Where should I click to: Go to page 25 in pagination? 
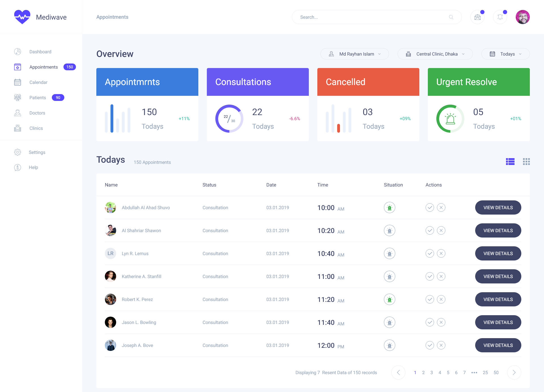pos(485,372)
